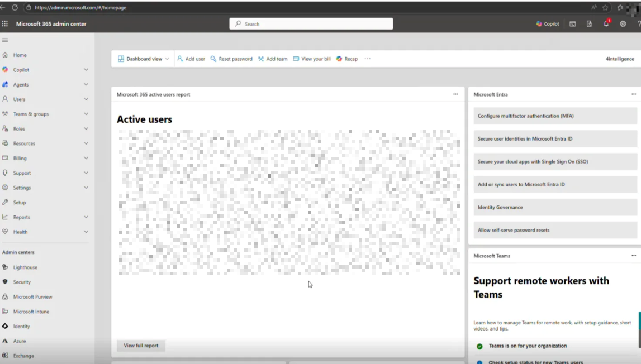Click the Reports chart icon in sidebar

pyautogui.click(x=5, y=217)
